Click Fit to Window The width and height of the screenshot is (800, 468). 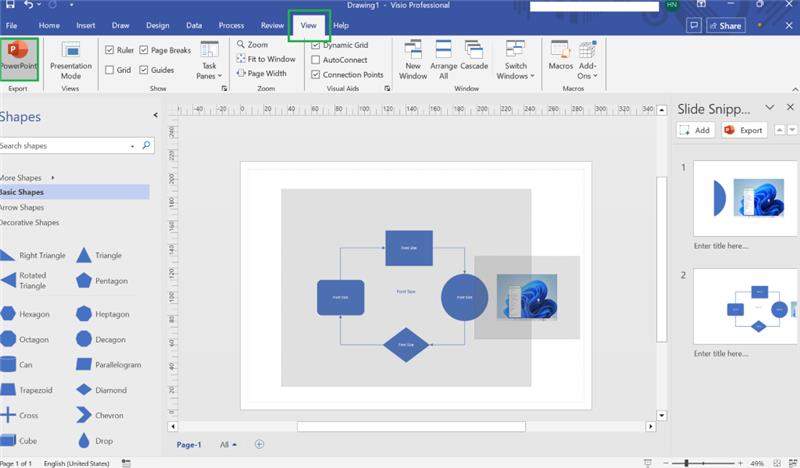click(266, 59)
